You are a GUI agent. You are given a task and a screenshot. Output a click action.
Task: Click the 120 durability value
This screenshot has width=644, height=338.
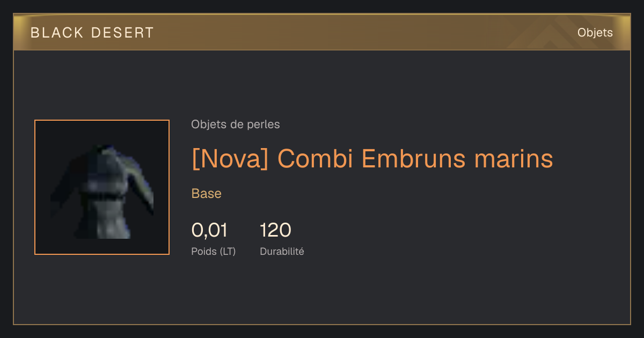click(275, 230)
